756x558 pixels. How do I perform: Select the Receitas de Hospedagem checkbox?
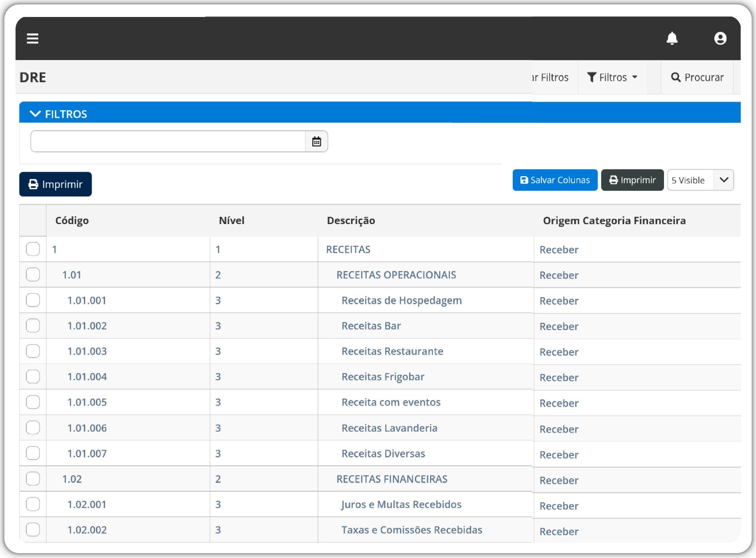pos(33,300)
